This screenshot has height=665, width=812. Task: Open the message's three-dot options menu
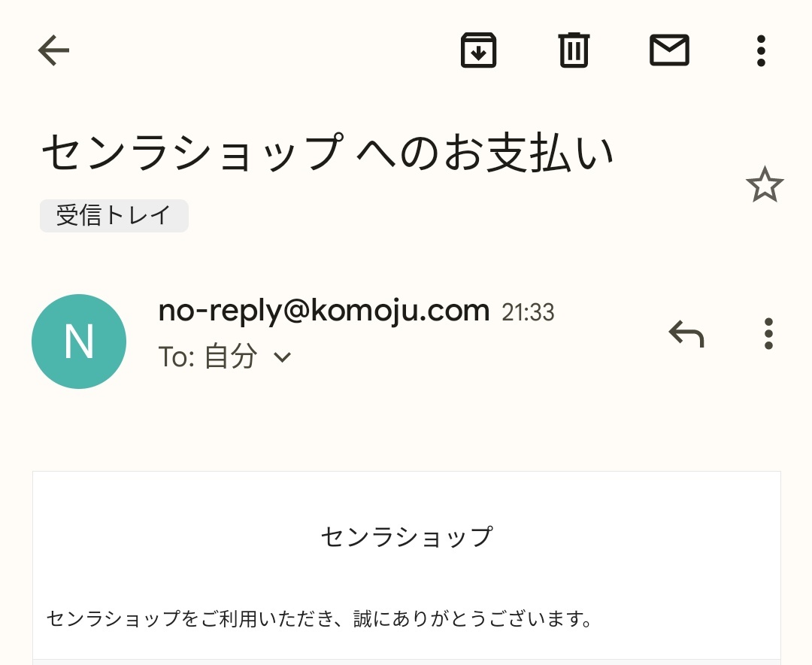tap(768, 333)
